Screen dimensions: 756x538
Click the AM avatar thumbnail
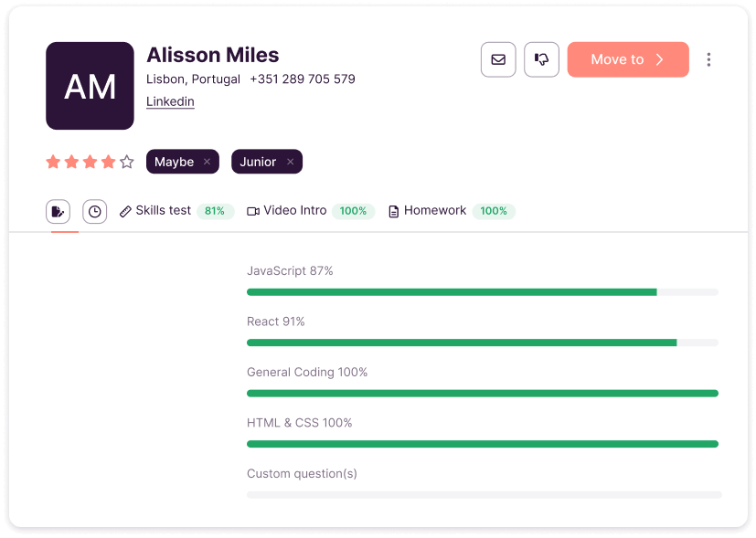(90, 86)
